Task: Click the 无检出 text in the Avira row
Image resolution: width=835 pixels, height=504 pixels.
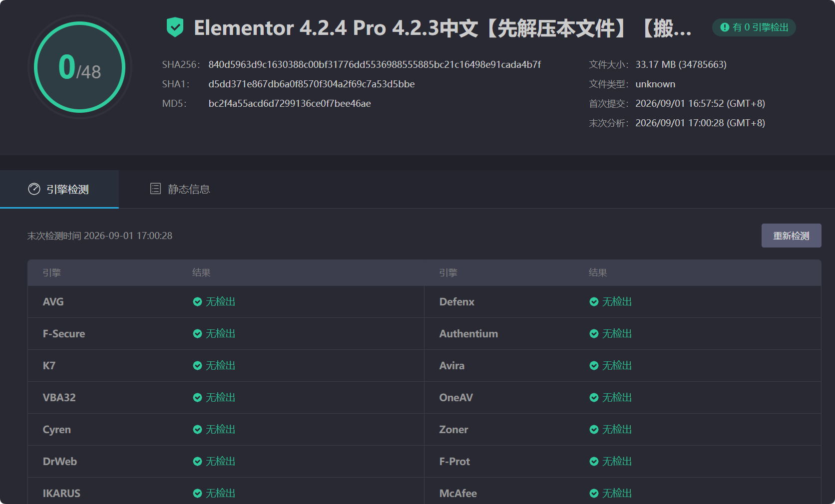Action: [617, 366]
